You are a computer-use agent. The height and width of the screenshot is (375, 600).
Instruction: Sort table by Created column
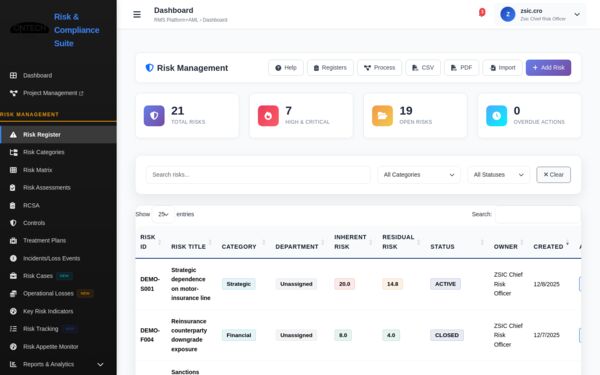click(x=551, y=242)
